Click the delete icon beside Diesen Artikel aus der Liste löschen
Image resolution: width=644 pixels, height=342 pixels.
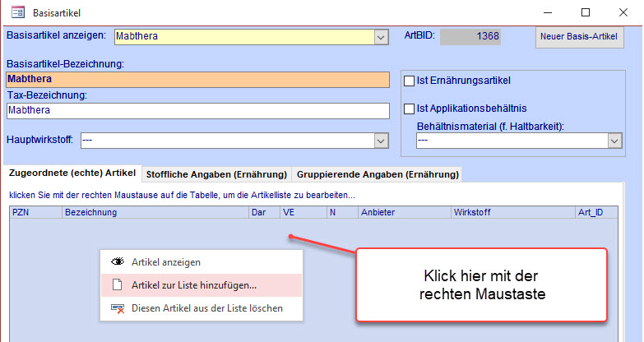[x=118, y=308]
